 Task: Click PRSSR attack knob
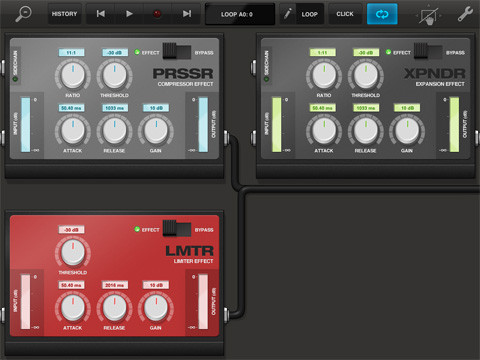click(x=73, y=130)
